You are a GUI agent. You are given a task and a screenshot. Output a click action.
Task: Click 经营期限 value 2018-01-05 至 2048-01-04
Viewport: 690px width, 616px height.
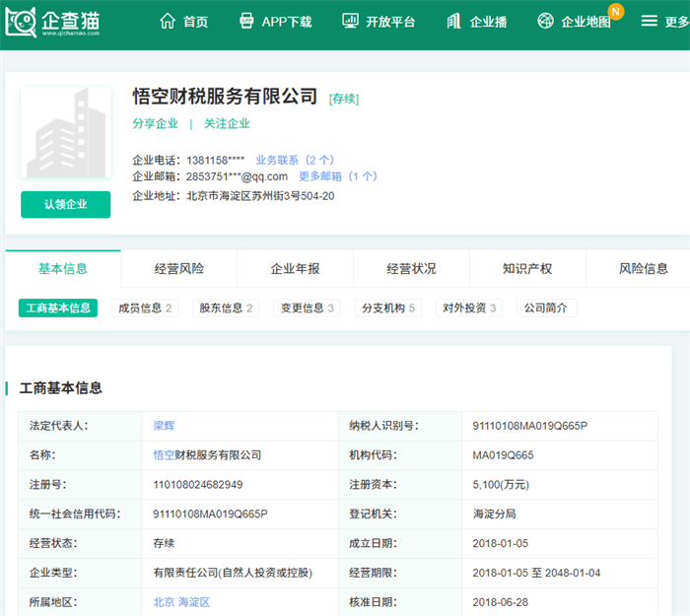(x=536, y=573)
